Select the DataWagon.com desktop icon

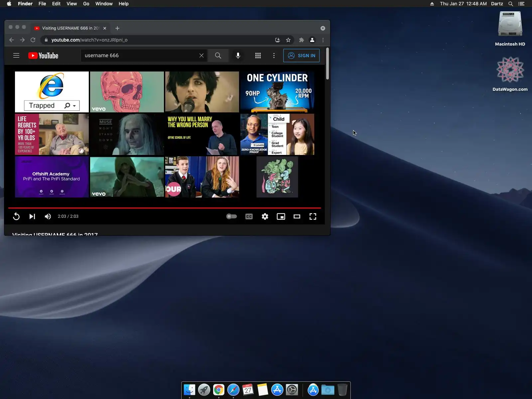click(x=510, y=74)
